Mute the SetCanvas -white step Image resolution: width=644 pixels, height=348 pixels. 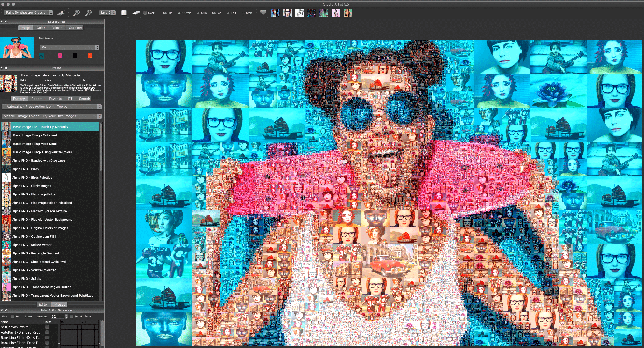coord(47,327)
